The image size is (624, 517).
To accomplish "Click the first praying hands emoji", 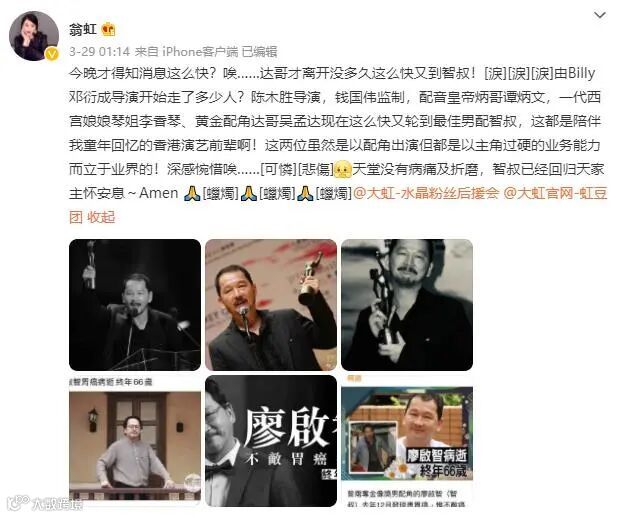I will coord(193,193).
